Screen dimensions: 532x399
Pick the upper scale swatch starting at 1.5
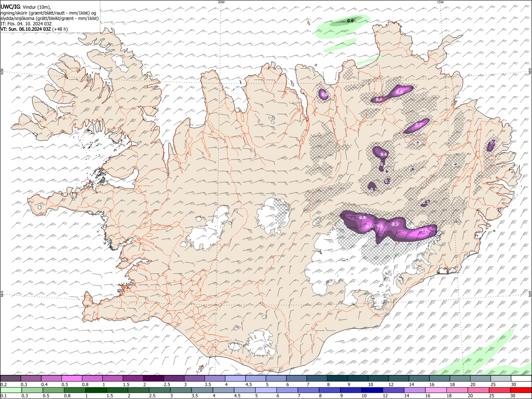133,378
